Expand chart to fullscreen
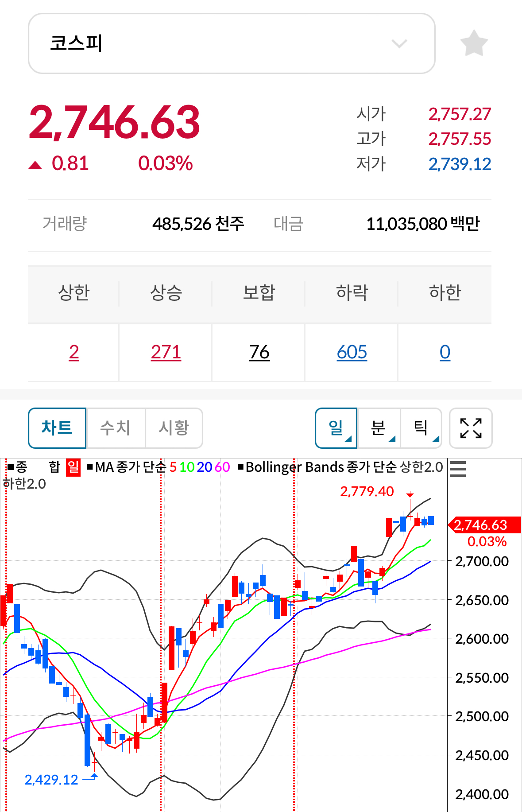 471,428
